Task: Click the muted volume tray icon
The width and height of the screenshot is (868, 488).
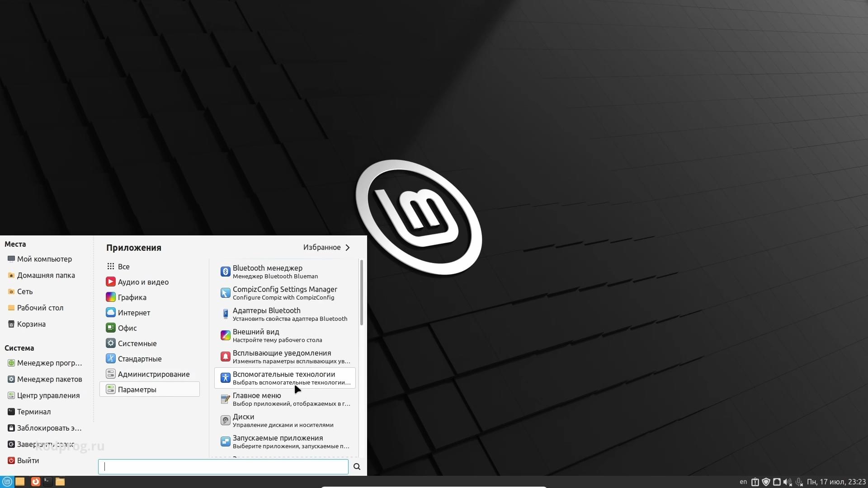Action: point(788,482)
